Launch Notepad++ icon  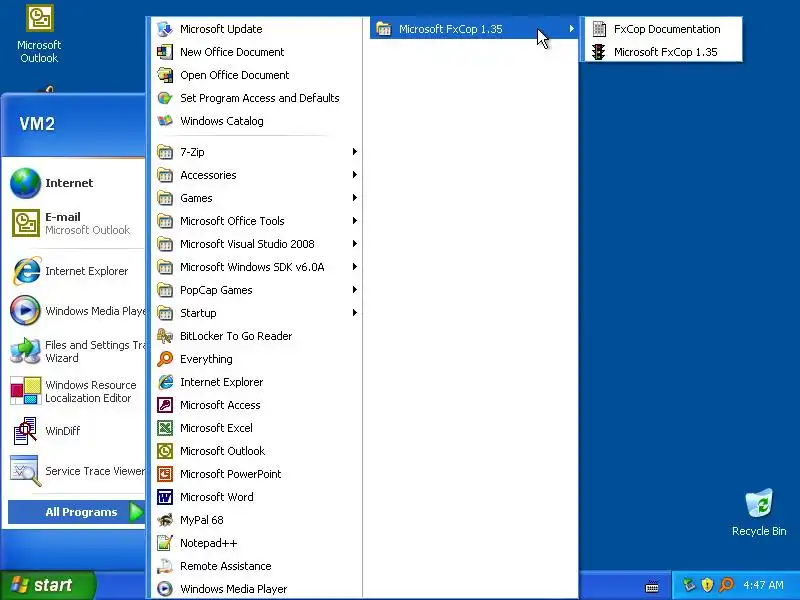[x=165, y=543]
